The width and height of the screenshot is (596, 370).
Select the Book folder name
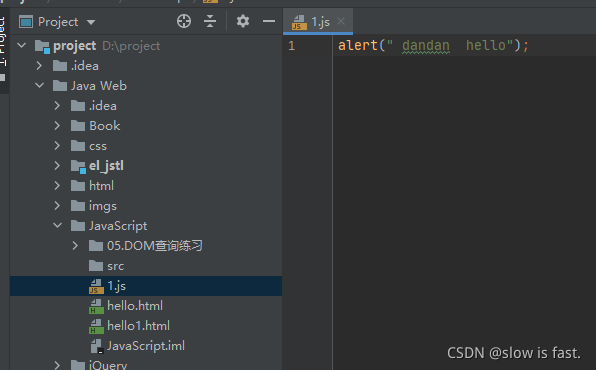(105, 125)
